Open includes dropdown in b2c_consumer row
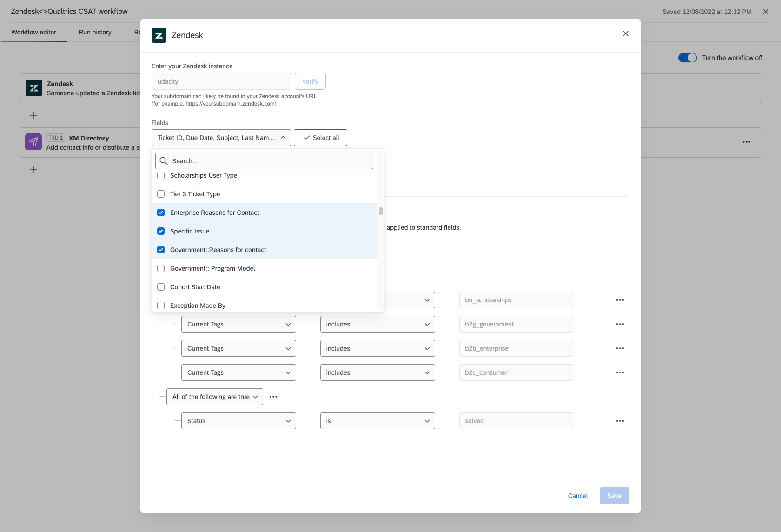 tap(377, 372)
